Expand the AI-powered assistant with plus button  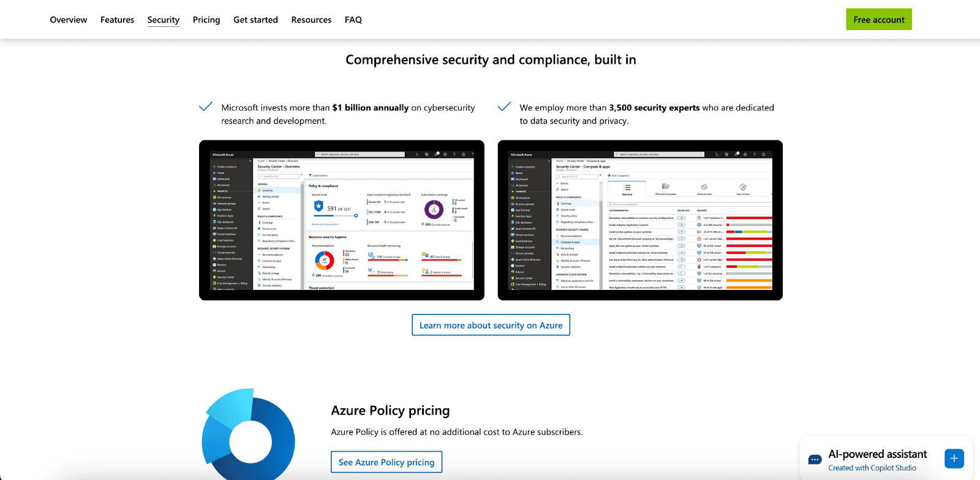tap(954, 459)
